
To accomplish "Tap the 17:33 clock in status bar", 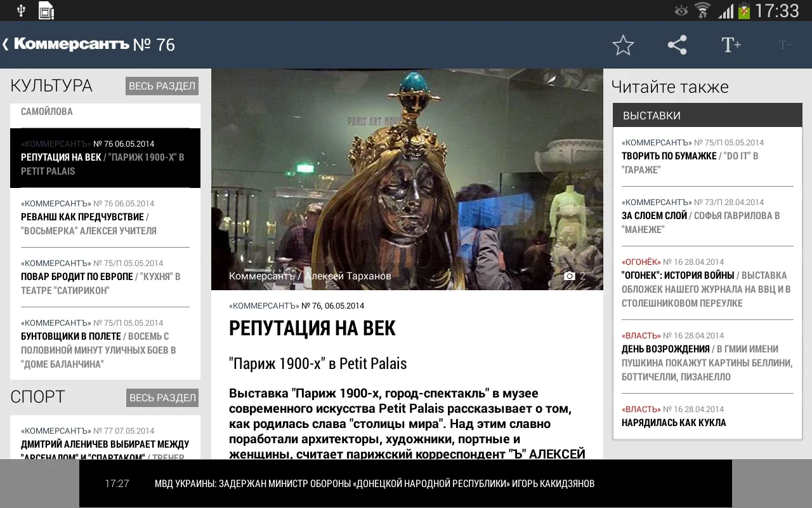I will tap(777, 11).
